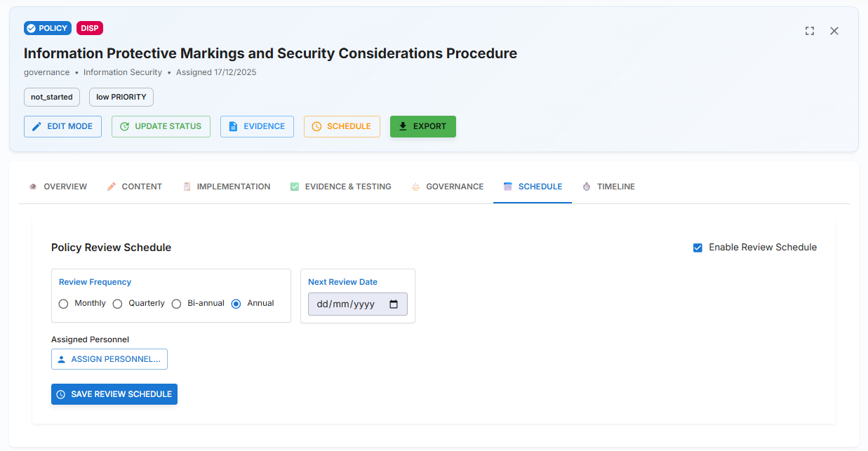Open the Evidence document button

point(257,126)
